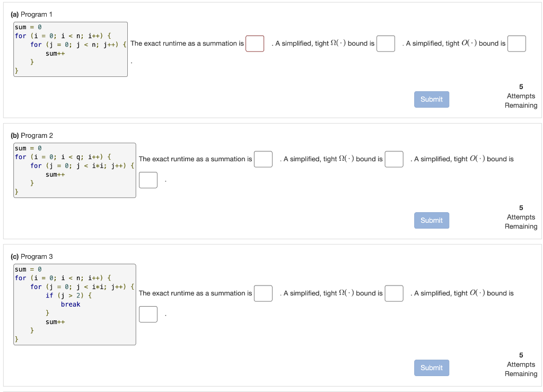
Task: Click the exact runtime input for Program 2
Action: click(263, 159)
